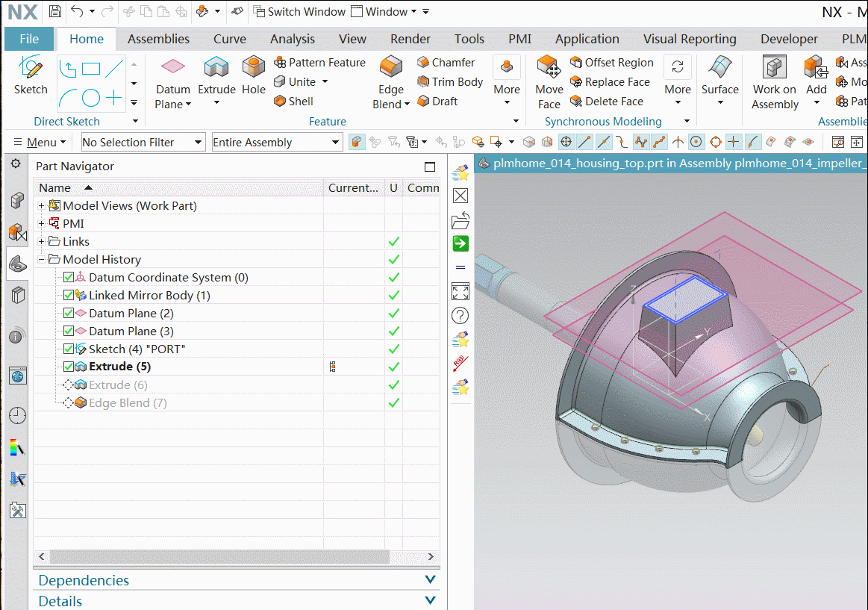Select the sketch Rectangle tool
Screen dimensions: 868x610
tap(91, 69)
